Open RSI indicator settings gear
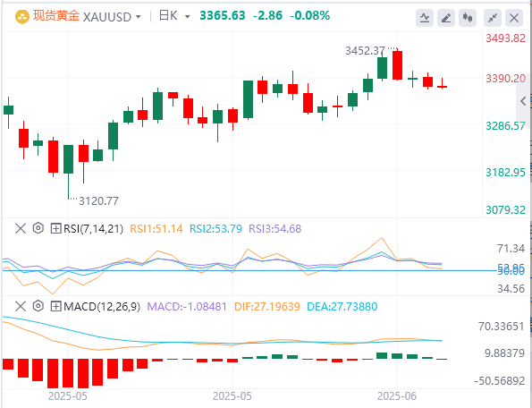Screen dimensions: 532x408 tap(38, 228)
